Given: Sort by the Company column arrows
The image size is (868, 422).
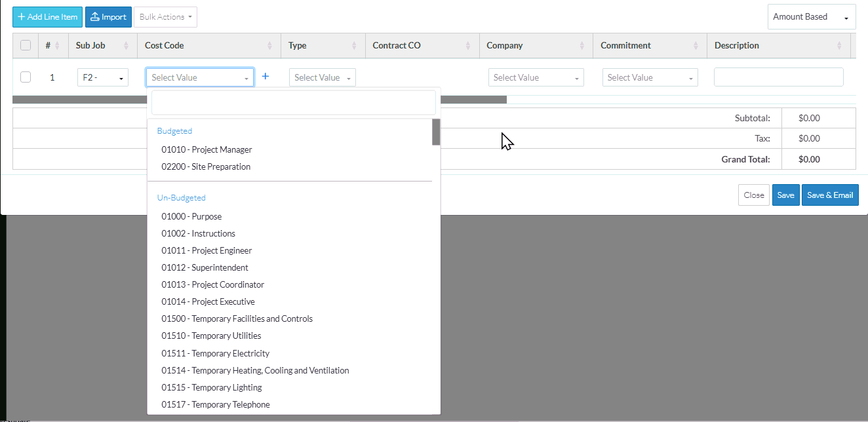Looking at the screenshot, I should coord(582,46).
